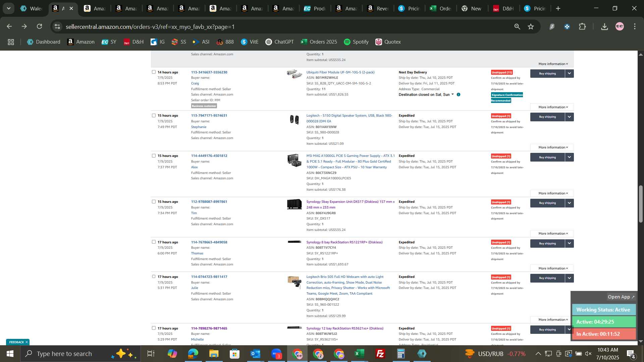
Task: Select checkbox for order 114-7678663-4849058
Action: click(x=154, y=242)
